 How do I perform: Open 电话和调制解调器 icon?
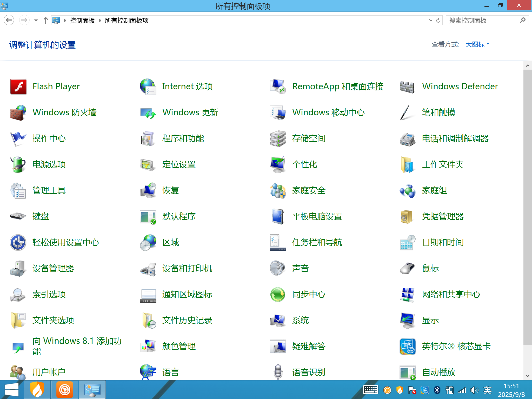coord(408,139)
